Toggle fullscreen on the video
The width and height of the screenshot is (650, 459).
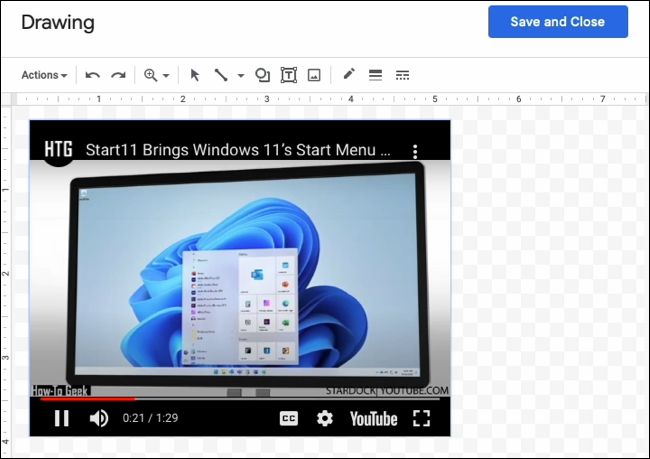[x=421, y=419]
